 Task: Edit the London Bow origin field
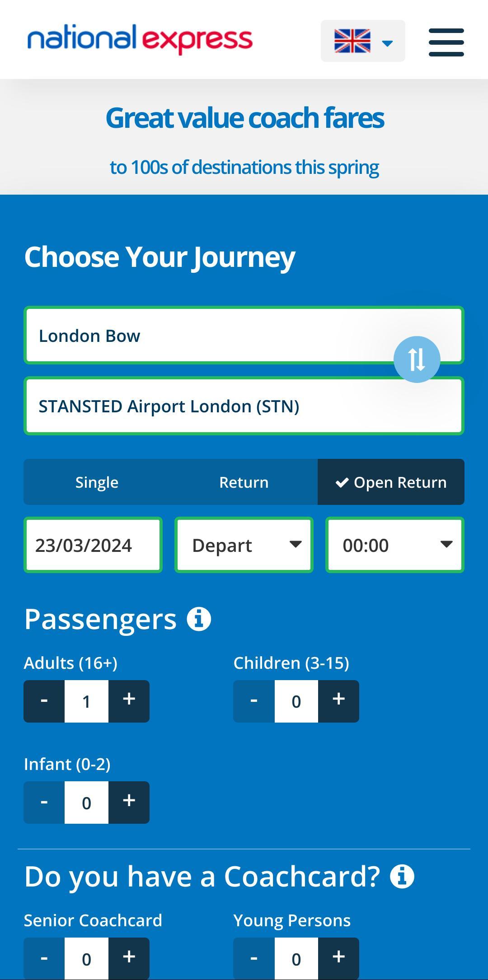click(x=203, y=336)
